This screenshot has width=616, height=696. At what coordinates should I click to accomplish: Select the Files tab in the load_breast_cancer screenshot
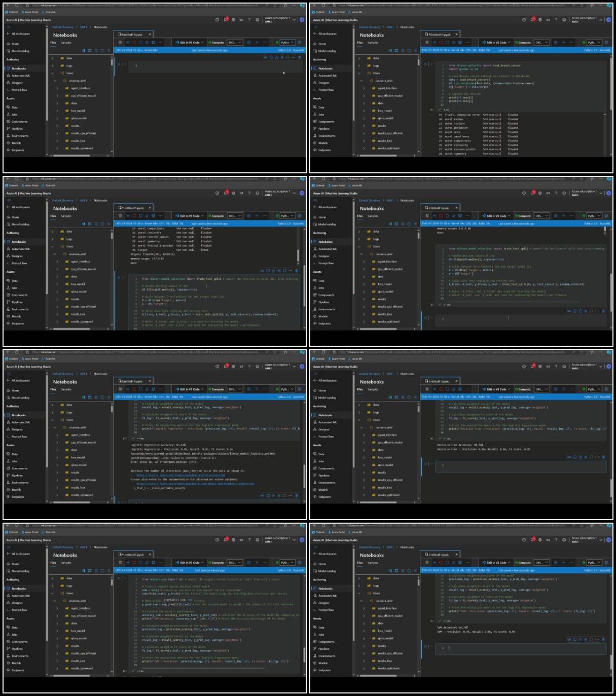(x=359, y=43)
